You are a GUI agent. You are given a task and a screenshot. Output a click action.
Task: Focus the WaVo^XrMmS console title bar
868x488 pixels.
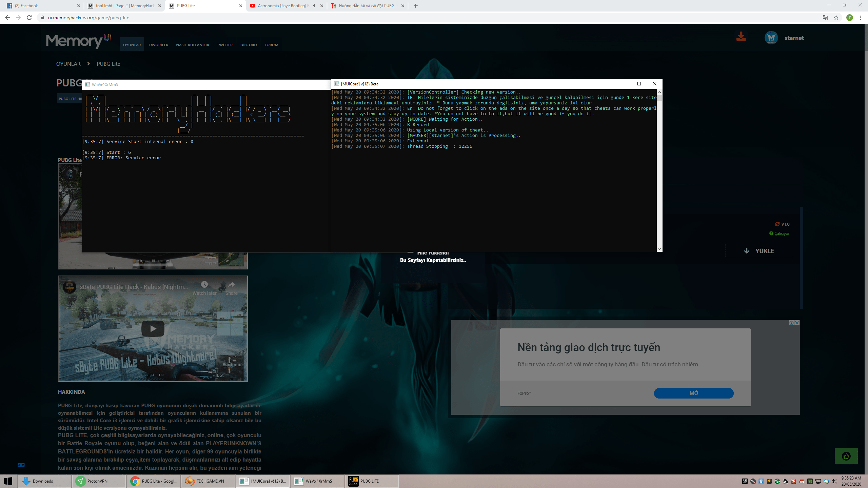pos(206,84)
